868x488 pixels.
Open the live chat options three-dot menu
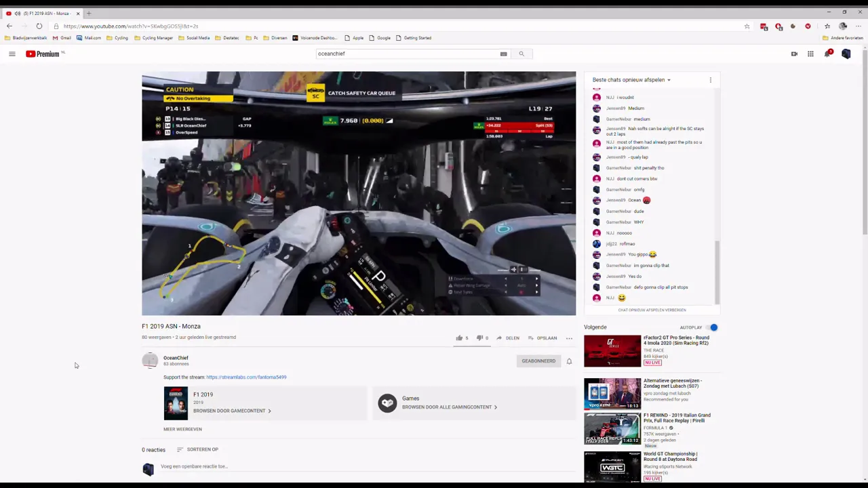710,80
